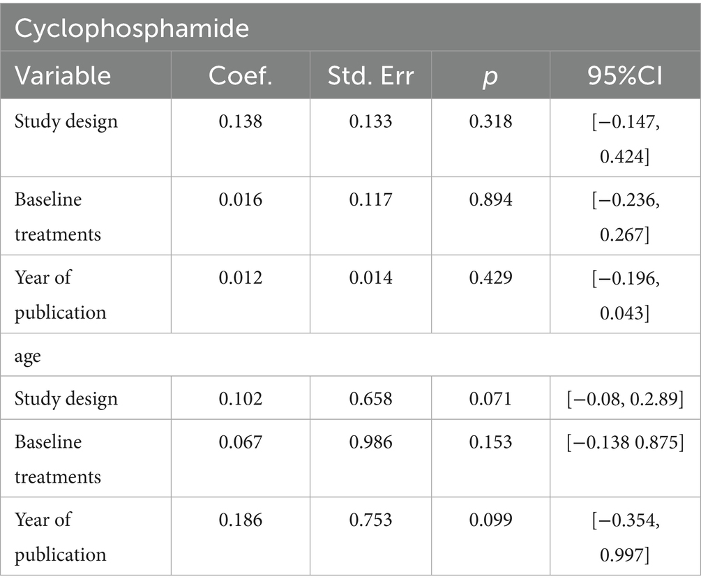Click the p value 0.894

[x=490, y=199]
